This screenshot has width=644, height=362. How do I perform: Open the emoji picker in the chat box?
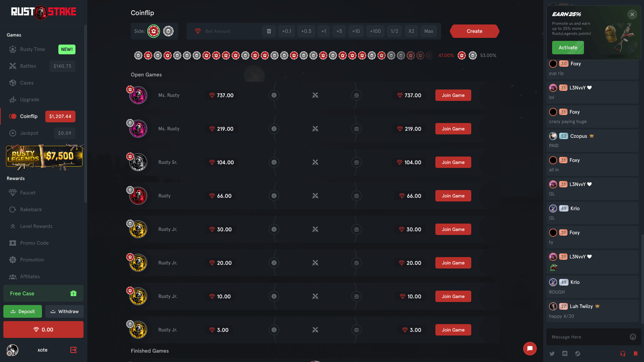(x=633, y=337)
